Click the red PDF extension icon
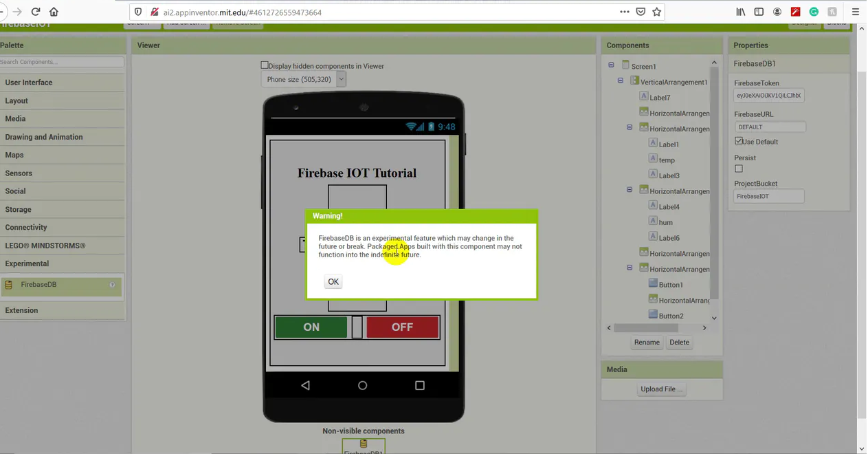This screenshot has width=868, height=454. (795, 12)
